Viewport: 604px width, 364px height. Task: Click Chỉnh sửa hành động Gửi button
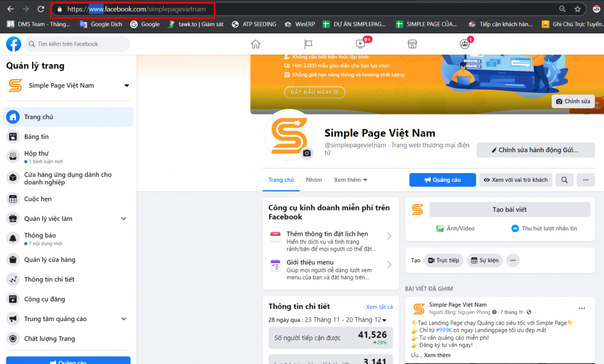pos(536,150)
